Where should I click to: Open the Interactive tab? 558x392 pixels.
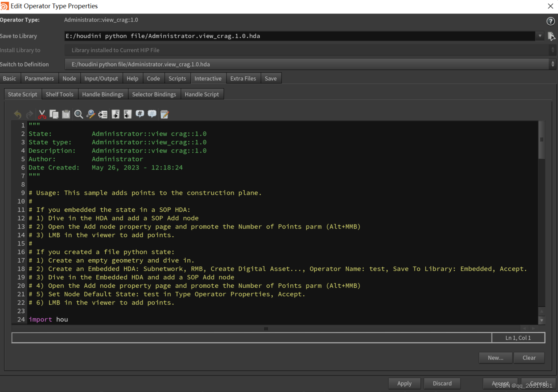pos(208,78)
